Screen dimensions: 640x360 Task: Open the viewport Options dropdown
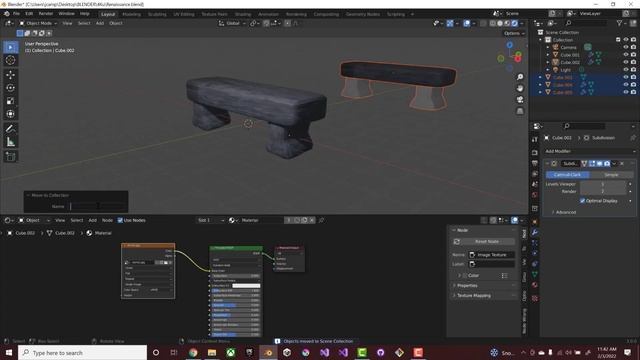pos(514,33)
